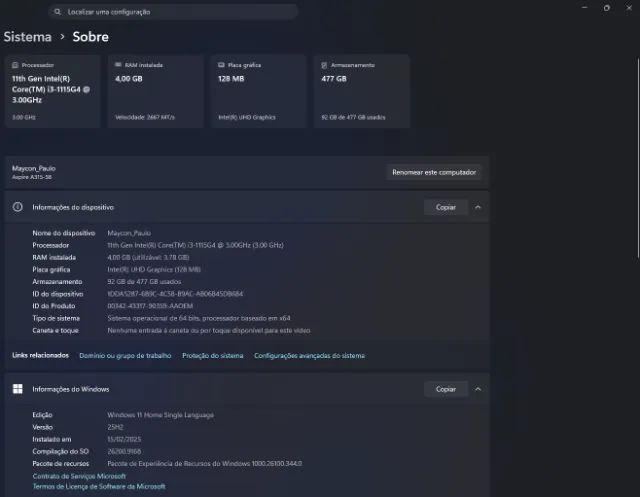The width and height of the screenshot is (640, 497).
Task: Click the vertical scrollbar on the right
Action: coord(638,158)
